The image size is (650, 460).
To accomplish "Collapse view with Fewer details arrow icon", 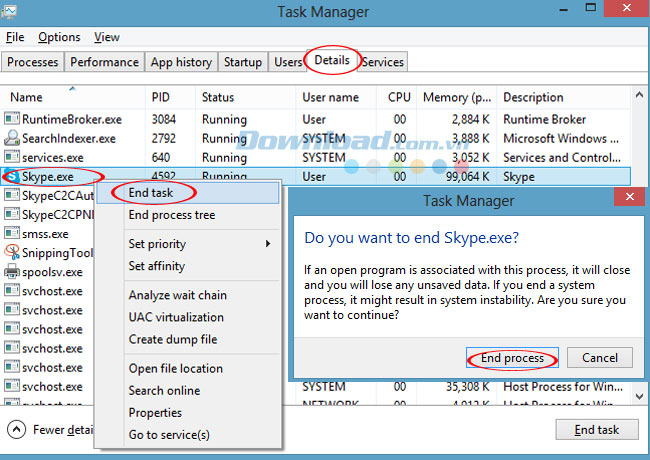I will 17,429.
